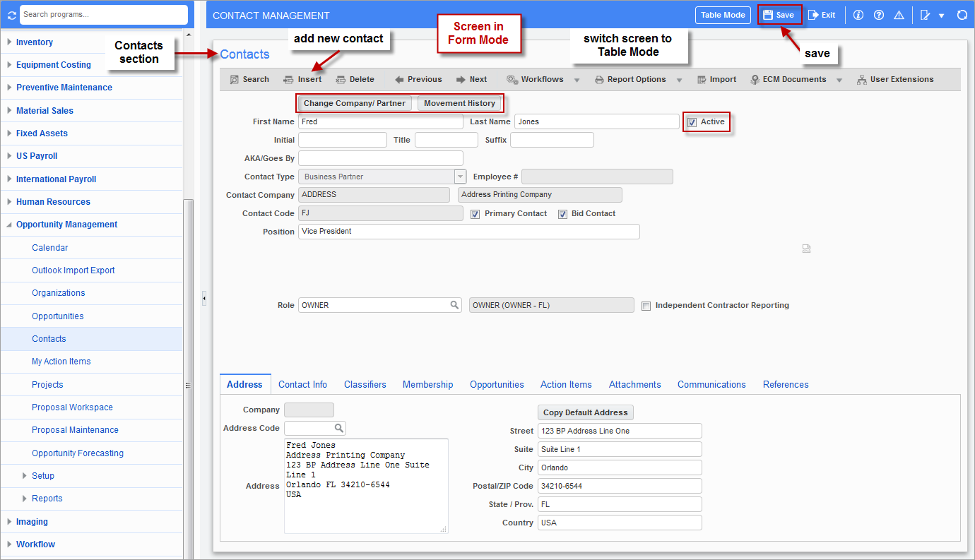The height and width of the screenshot is (560, 975).
Task: Switch to the Classifiers tab
Action: pos(365,385)
